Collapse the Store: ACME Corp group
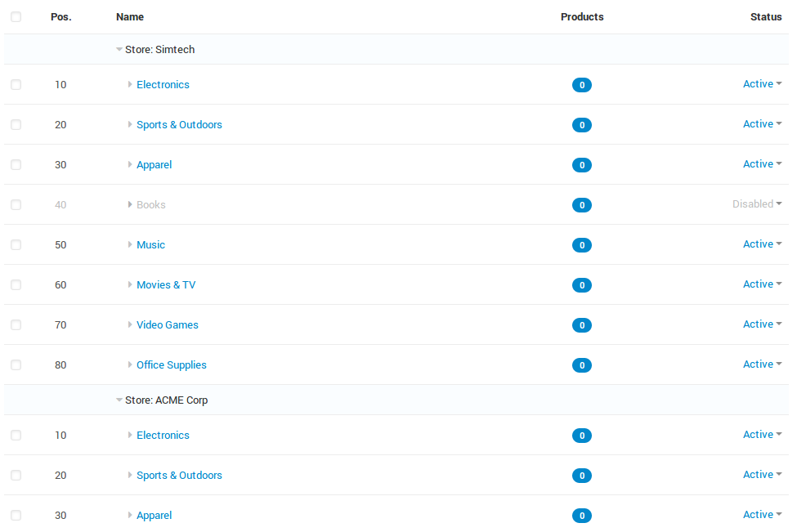This screenshot has height=532, width=797. tap(119, 400)
